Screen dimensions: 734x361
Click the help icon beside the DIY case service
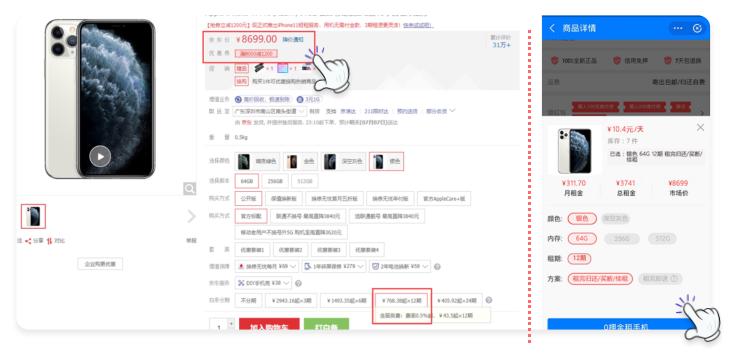pyautogui.click(x=298, y=283)
